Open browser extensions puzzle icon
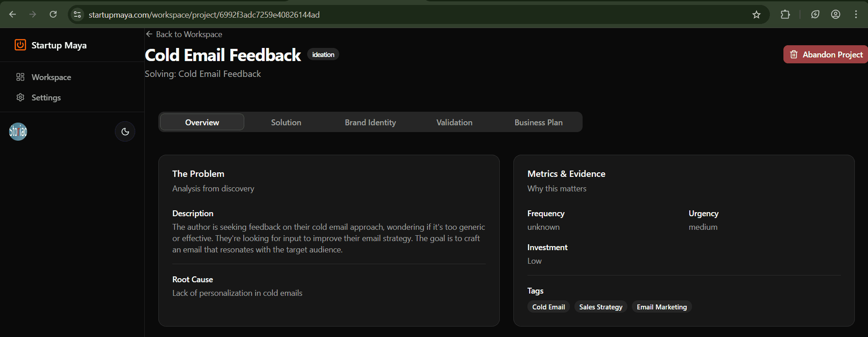 (785, 14)
